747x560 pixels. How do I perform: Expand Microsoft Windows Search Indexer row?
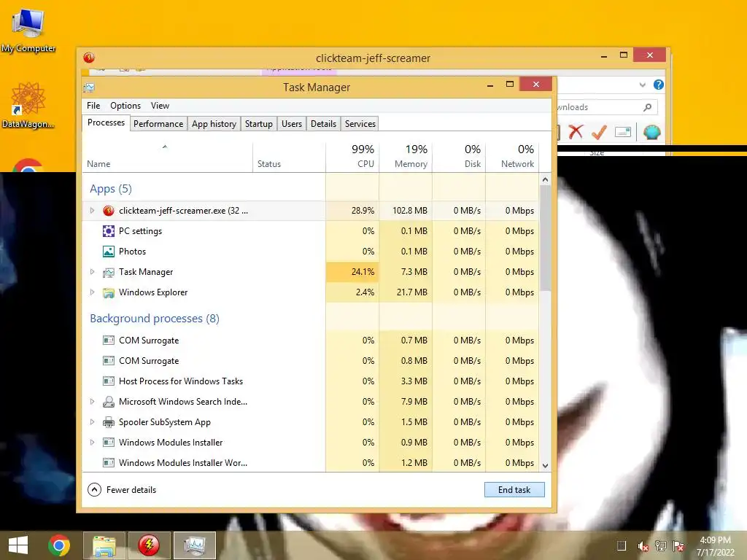click(93, 402)
